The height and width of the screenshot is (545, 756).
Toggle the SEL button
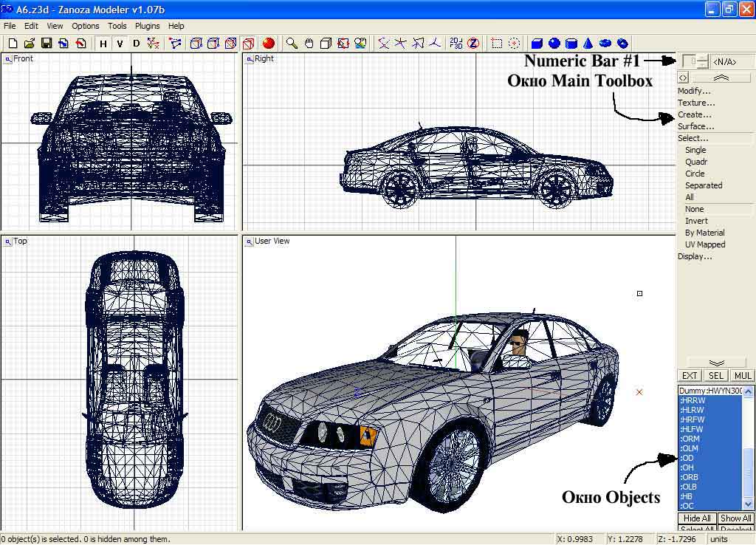(x=716, y=376)
